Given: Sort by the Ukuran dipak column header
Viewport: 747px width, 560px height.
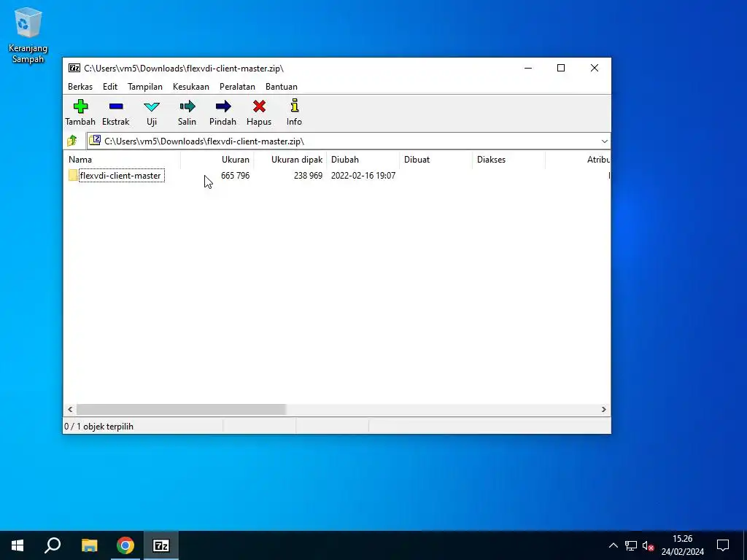Looking at the screenshot, I should [x=290, y=160].
